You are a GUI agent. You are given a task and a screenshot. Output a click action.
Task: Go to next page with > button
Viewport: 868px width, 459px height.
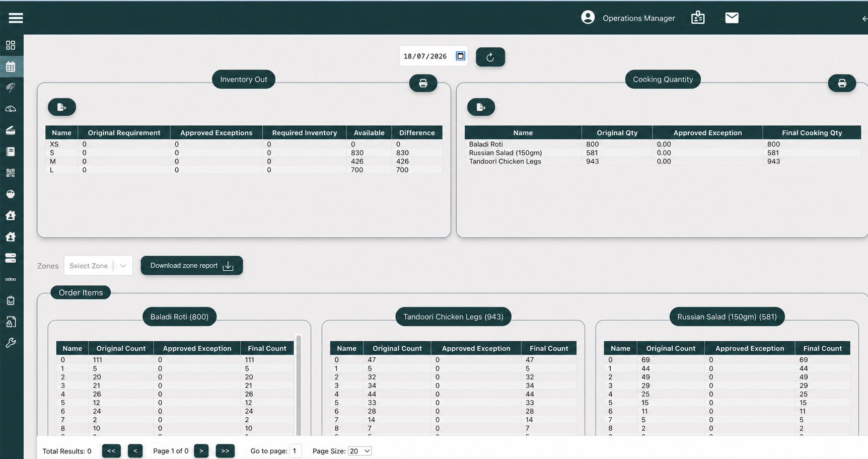click(x=201, y=451)
